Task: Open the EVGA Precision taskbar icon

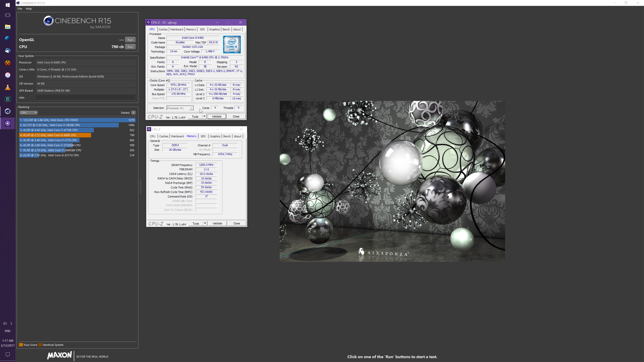Action: coord(8,99)
